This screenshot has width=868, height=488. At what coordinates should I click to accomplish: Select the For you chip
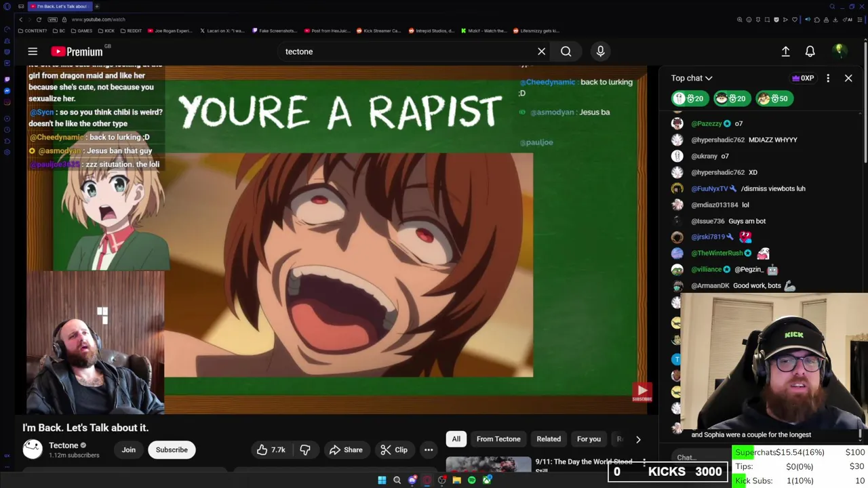[589, 439]
